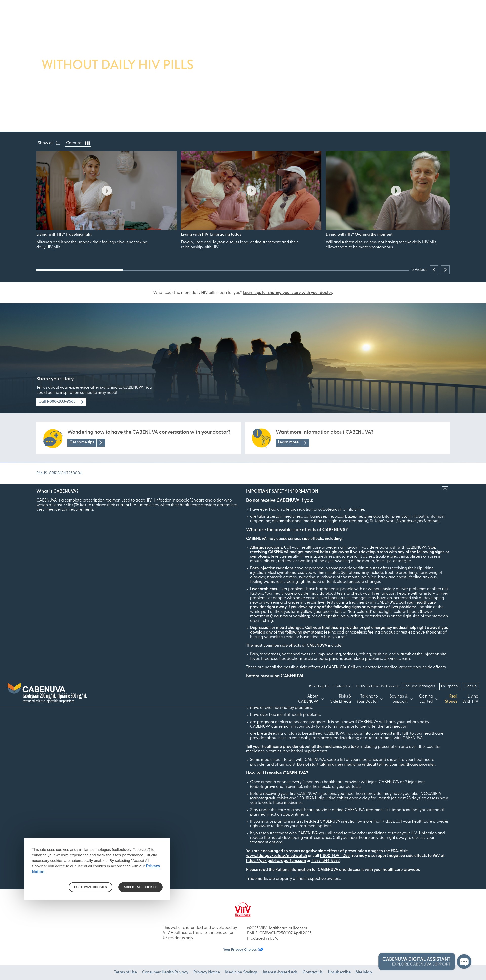Image resolution: width=486 pixels, height=980 pixels.
Task: Open Risks & Side Effects menu item
Action: tap(340, 699)
